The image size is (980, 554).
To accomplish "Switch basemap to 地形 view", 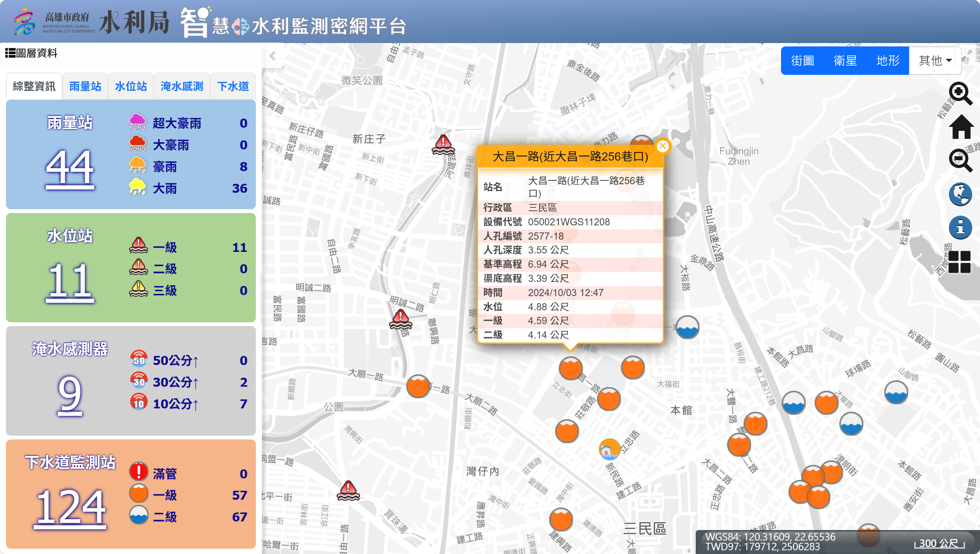I will (888, 61).
